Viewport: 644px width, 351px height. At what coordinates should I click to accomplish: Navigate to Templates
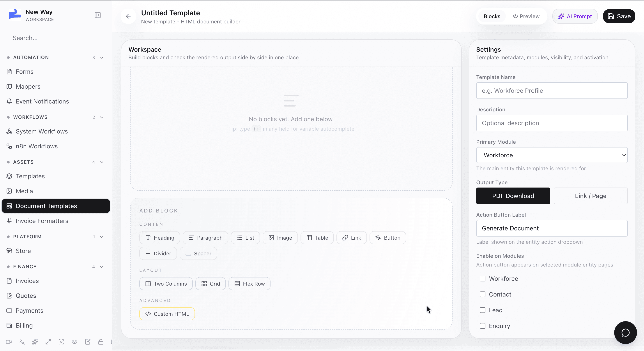[56, 176]
